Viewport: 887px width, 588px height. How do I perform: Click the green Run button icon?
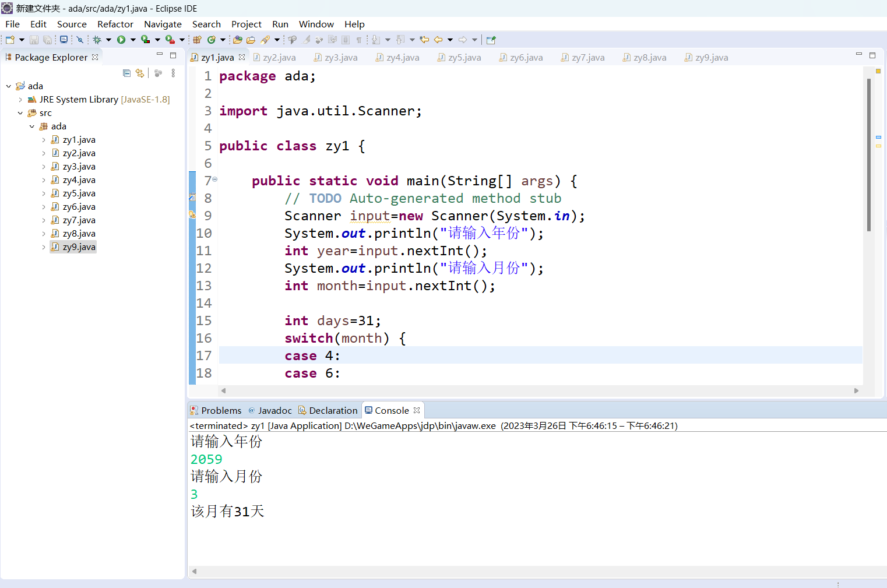tap(121, 40)
